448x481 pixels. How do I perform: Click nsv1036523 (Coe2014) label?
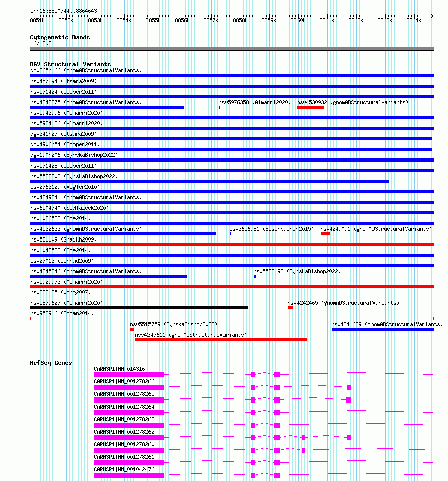pyautogui.click(x=60, y=218)
